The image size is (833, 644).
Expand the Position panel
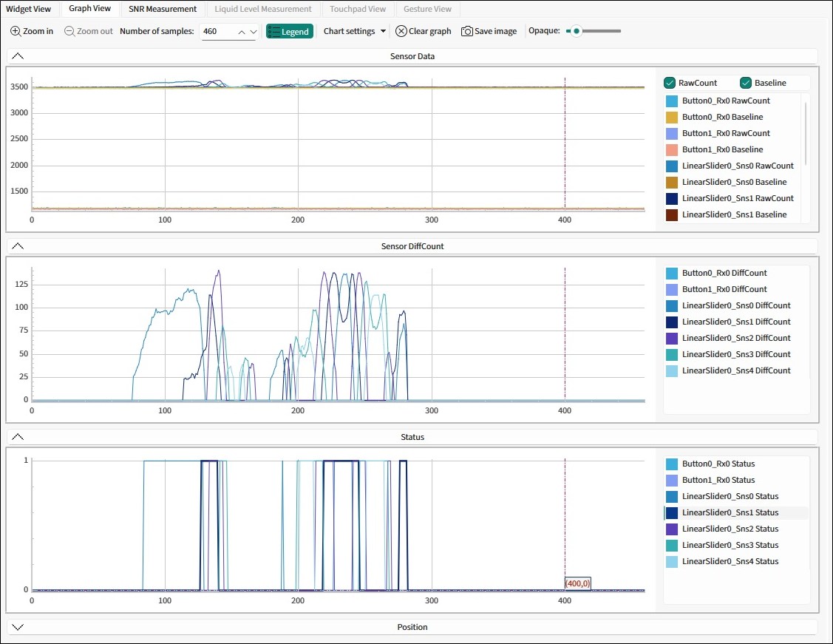coord(18,627)
